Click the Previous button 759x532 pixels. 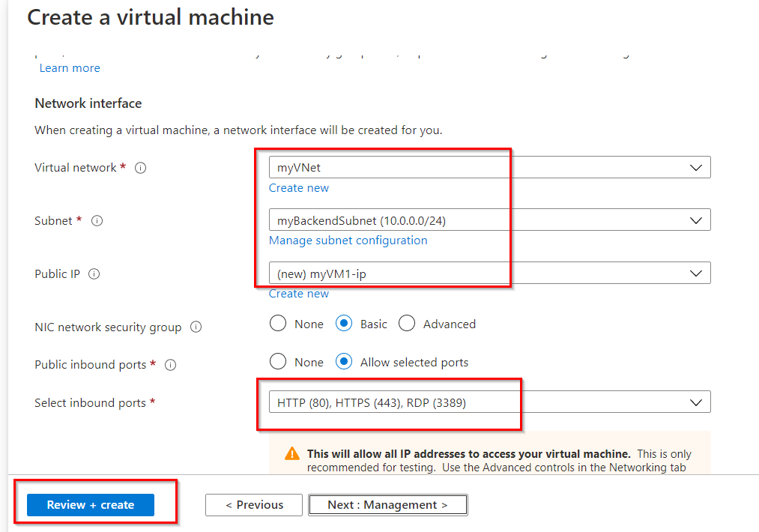tap(253, 505)
